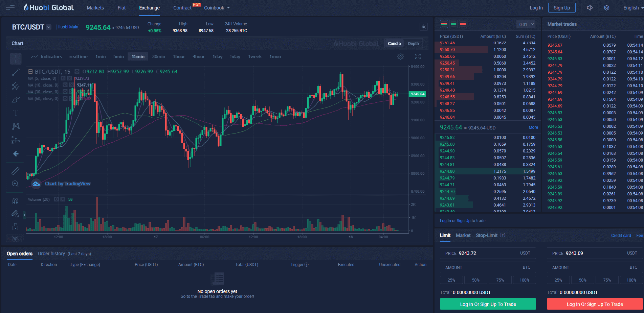Click Log In in the header
The height and width of the screenshot is (313, 644).
(536, 8)
